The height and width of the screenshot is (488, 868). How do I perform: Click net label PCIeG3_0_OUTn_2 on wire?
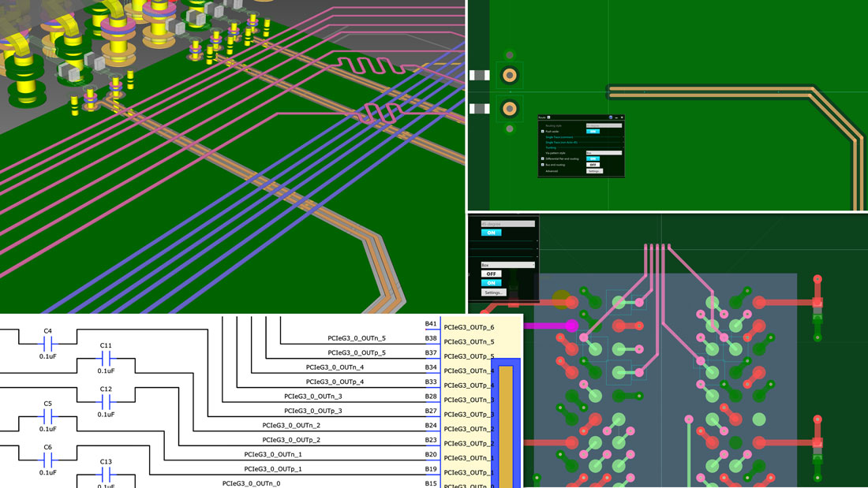pos(291,425)
